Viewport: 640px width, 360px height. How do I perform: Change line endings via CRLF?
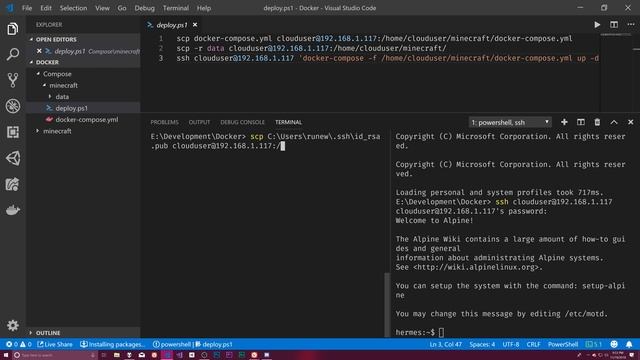click(533, 344)
